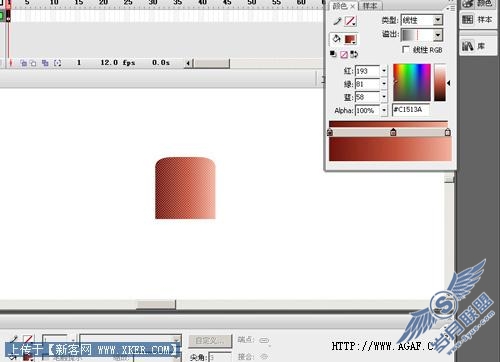Click the hex color input field
This screenshot has height=362, width=500.
(x=411, y=110)
